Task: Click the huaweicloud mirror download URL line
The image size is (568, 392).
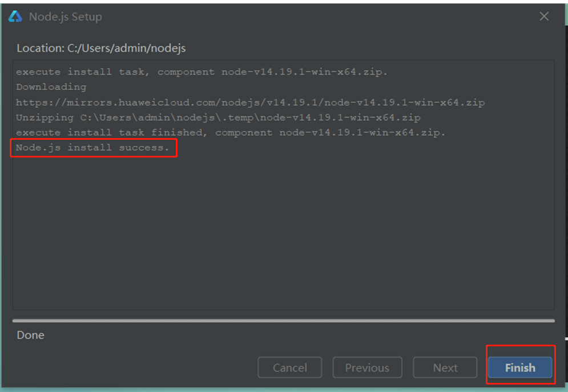Action: tap(250, 103)
